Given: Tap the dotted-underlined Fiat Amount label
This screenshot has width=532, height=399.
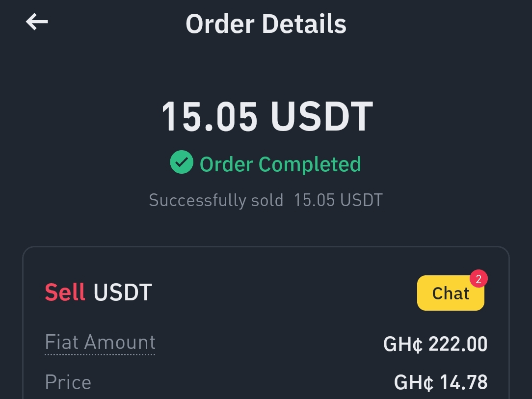Looking at the screenshot, I should 100,342.
